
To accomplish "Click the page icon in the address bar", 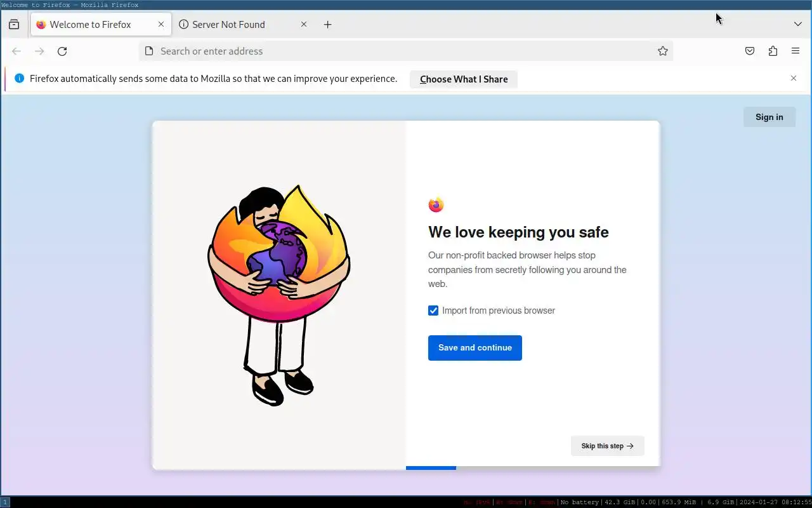I will click(x=149, y=51).
